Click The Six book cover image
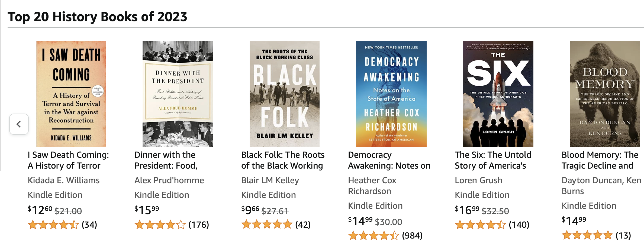The image size is (644, 251). (498, 94)
